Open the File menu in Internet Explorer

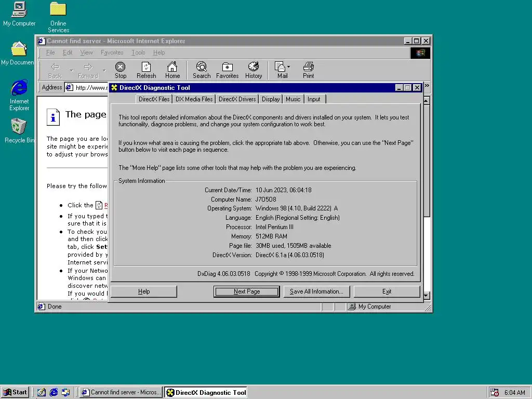click(x=50, y=52)
